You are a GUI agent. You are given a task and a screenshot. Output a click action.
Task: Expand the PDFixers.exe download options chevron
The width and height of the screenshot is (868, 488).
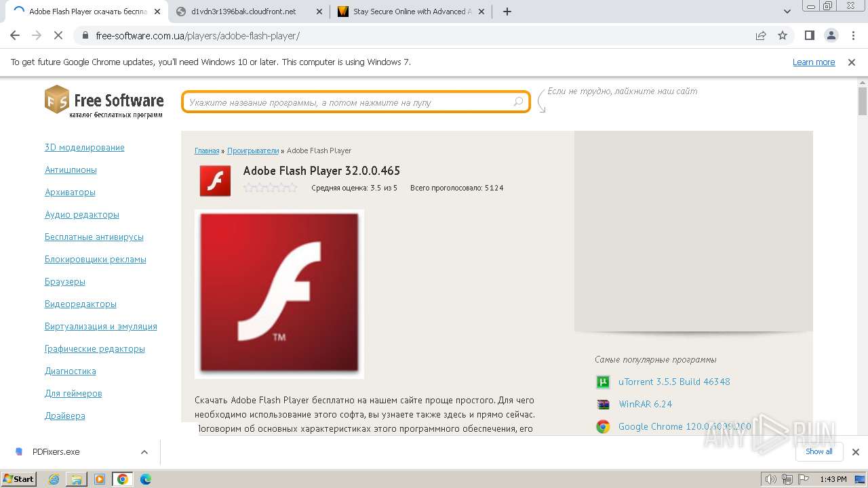tap(144, 452)
